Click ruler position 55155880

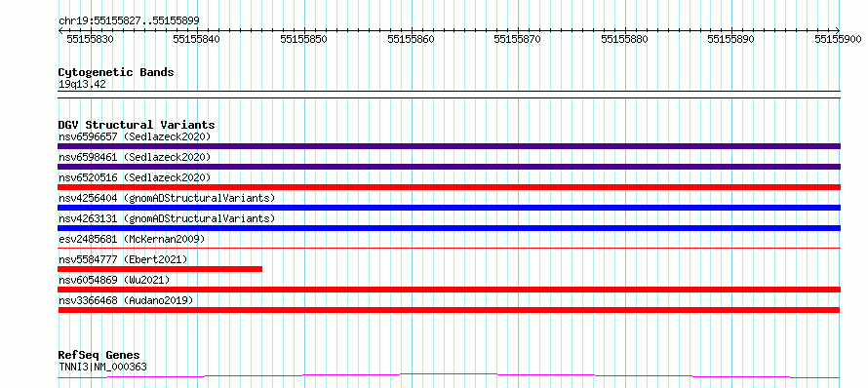624,39
